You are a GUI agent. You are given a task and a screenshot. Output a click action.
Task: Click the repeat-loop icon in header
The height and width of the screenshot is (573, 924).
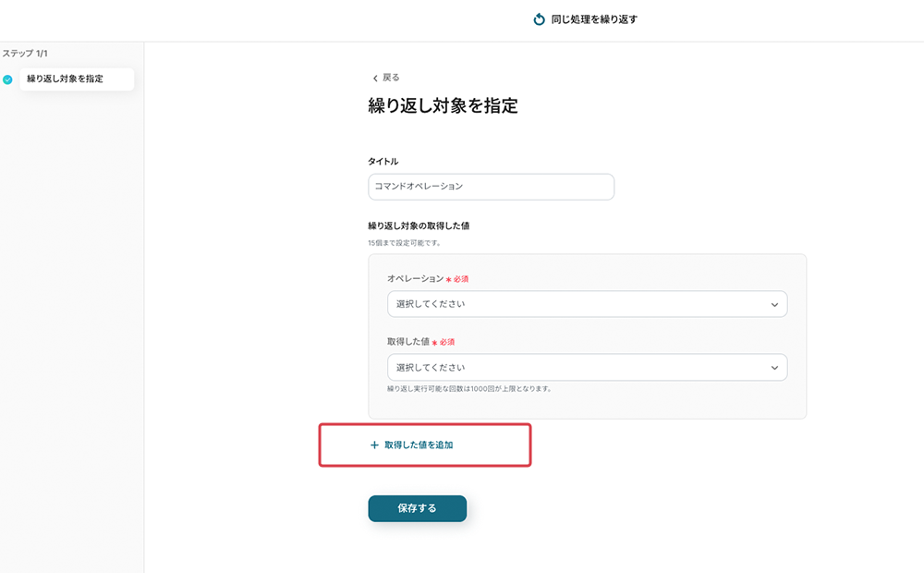click(x=539, y=19)
